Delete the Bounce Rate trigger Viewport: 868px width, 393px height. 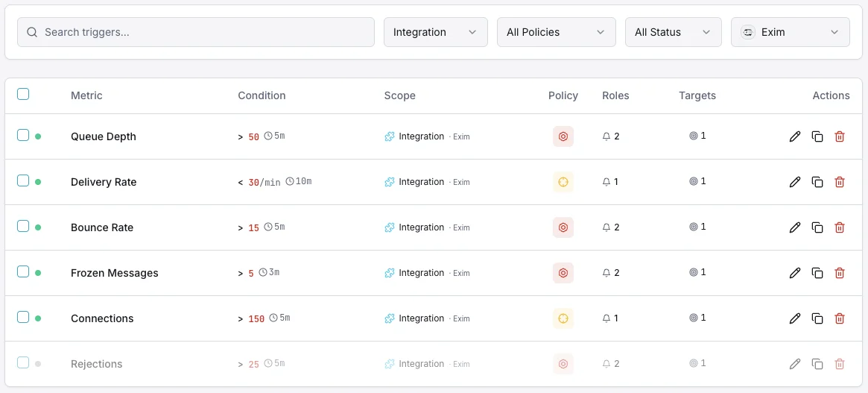click(x=839, y=227)
